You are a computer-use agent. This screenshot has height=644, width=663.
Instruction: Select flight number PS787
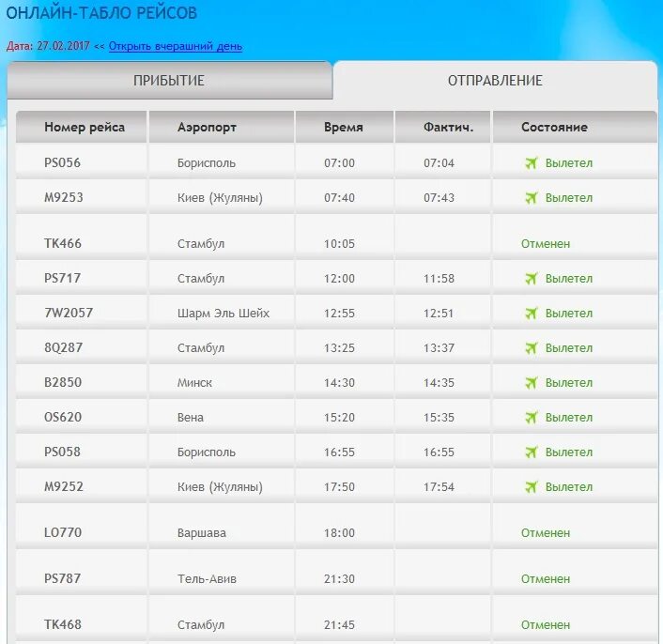[x=62, y=578]
